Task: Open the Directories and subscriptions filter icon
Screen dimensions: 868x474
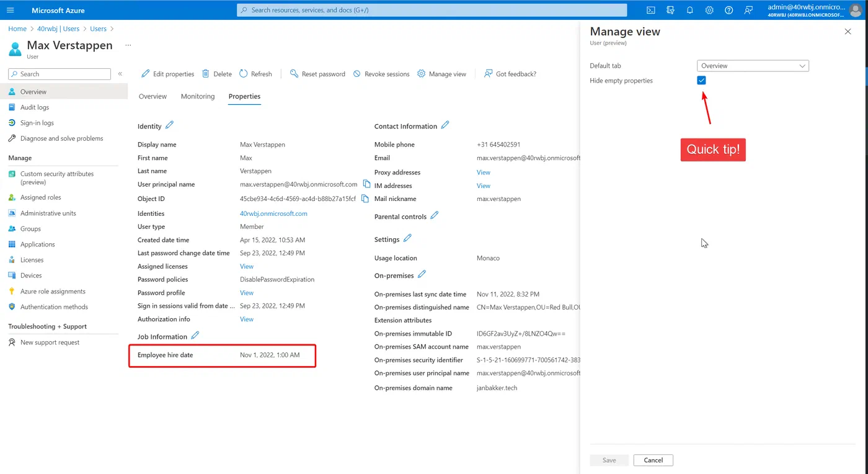Action: pyautogui.click(x=670, y=10)
